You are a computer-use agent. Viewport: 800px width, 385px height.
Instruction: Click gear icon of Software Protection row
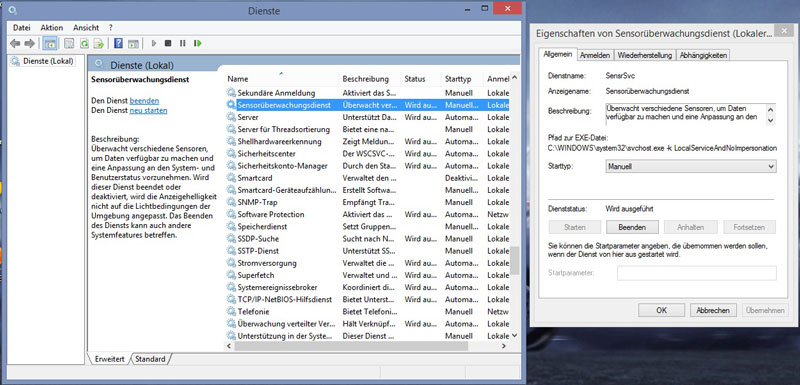tap(232, 215)
